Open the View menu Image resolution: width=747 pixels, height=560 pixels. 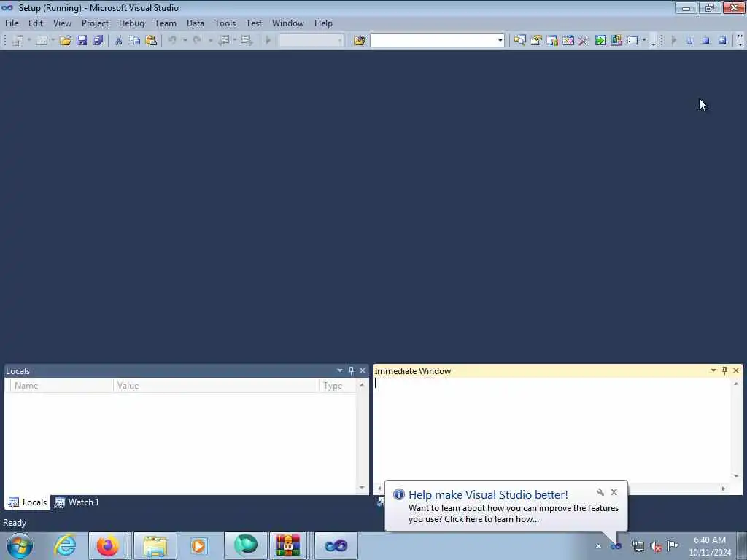62,23
